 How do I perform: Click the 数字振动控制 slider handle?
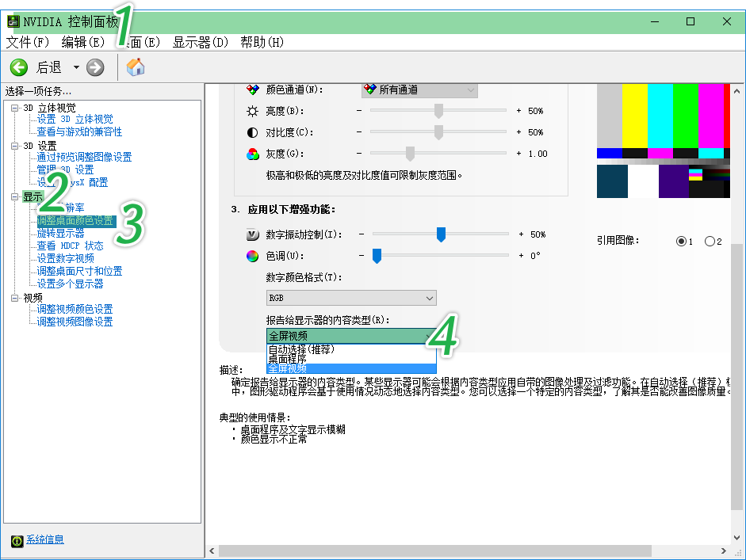(x=441, y=234)
